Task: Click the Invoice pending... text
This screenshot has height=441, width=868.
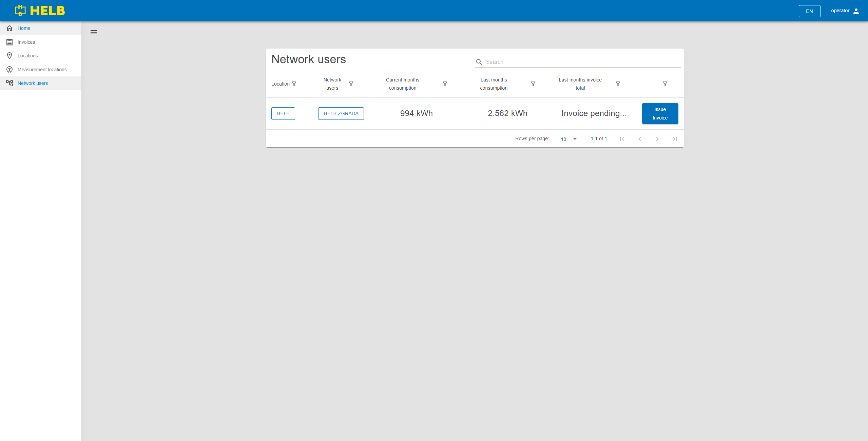Action: (x=594, y=113)
